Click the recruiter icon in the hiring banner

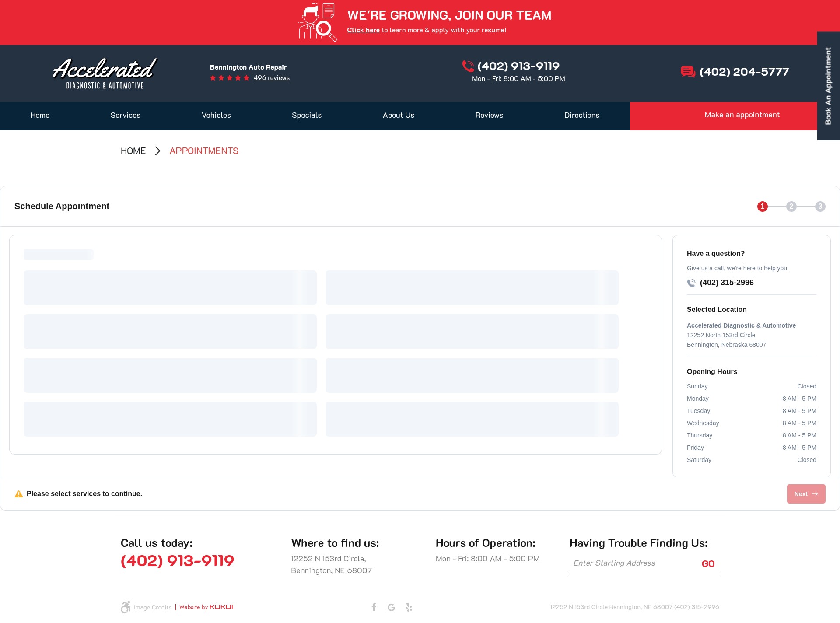318,22
